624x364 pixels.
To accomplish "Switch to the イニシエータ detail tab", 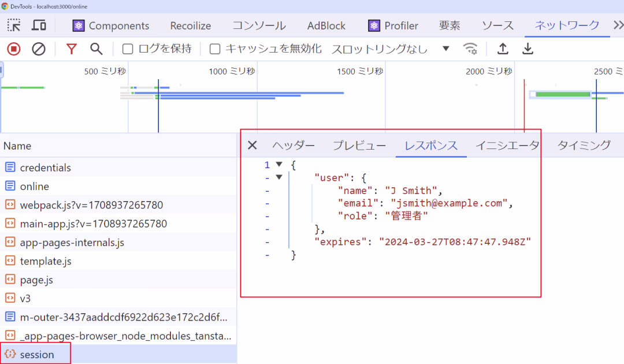I will (x=508, y=145).
